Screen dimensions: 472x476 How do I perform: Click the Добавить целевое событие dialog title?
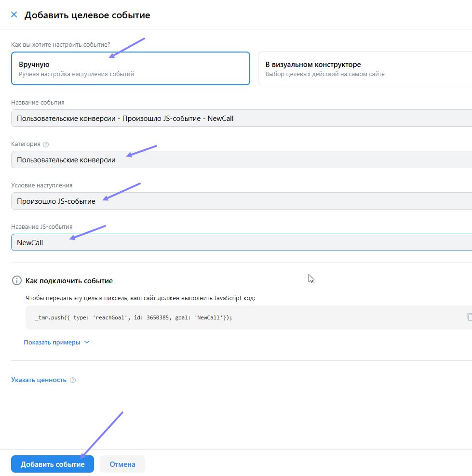tap(87, 15)
